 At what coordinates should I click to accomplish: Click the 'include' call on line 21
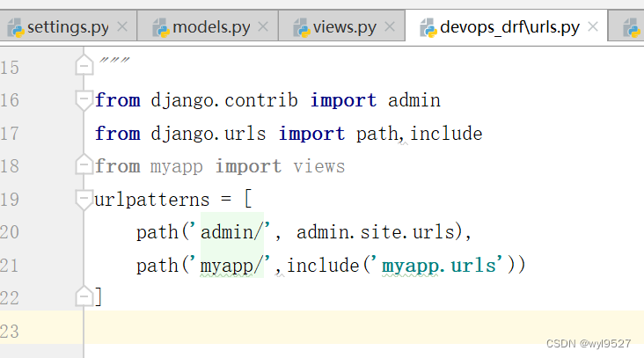click(x=323, y=266)
